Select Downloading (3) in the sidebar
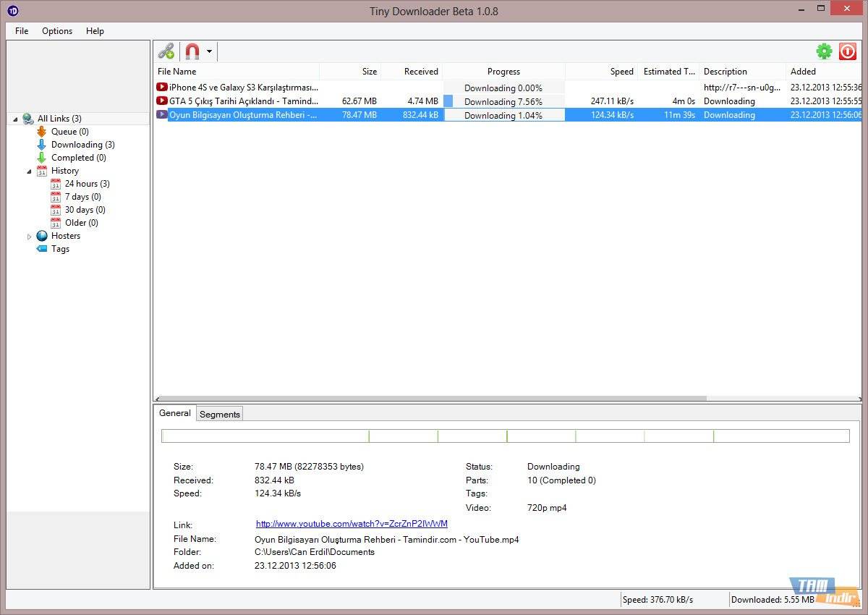Viewport: 868px width, 615px height. pos(82,145)
